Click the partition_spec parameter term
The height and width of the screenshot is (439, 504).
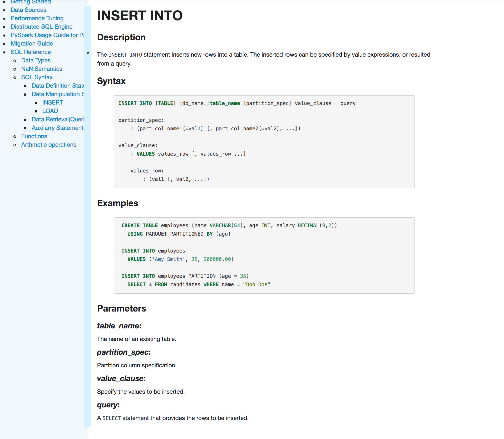(x=124, y=352)
